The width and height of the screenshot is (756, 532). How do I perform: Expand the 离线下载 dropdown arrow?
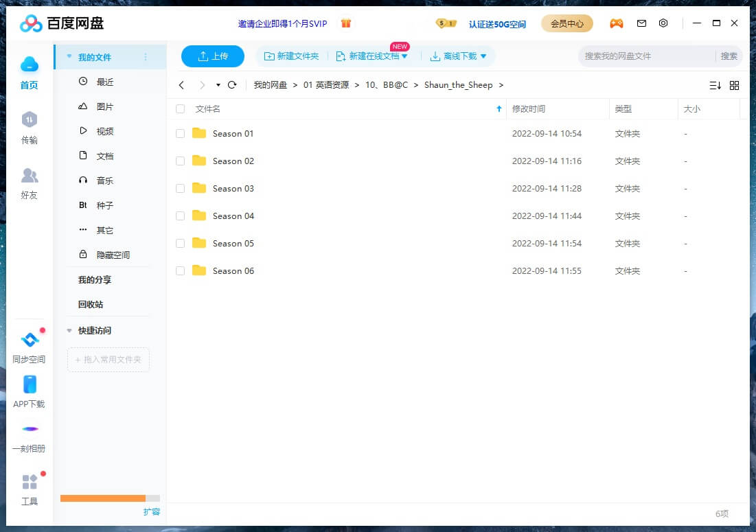(x=483, y=56)
